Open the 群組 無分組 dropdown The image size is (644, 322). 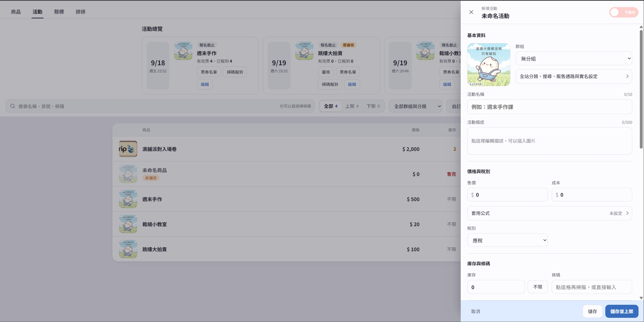(x=574, y=58)
